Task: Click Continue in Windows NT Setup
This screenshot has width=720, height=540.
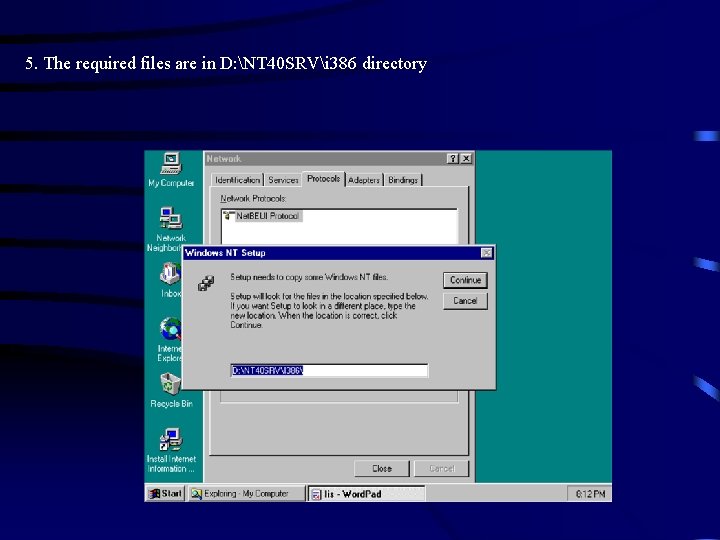Action: pos(465,280)
